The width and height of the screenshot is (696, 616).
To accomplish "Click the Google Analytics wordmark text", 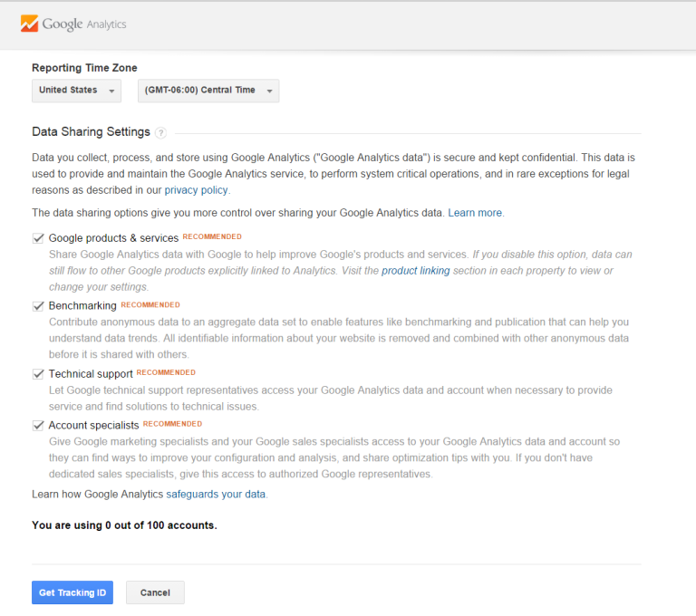I will [x=84, y=24].
